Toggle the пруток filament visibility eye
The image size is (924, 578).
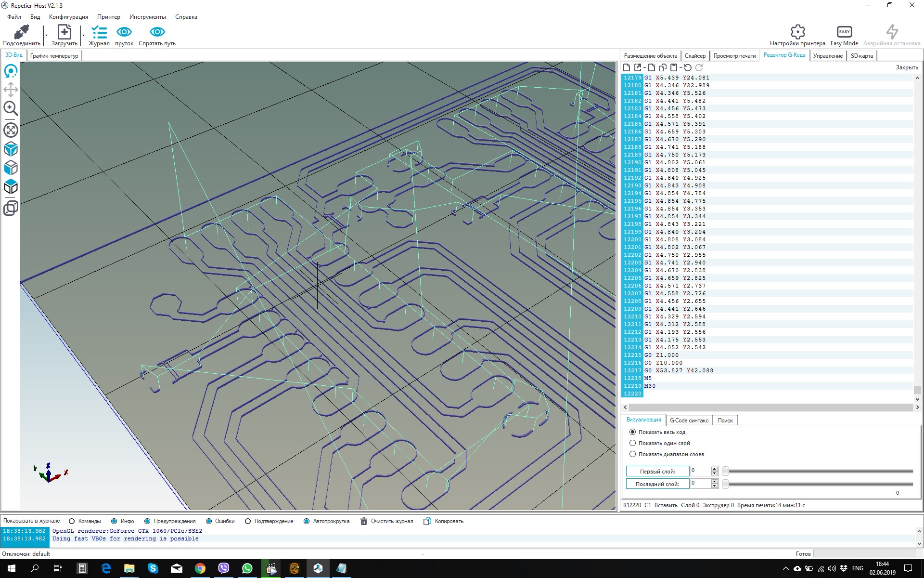coord(124,32)
